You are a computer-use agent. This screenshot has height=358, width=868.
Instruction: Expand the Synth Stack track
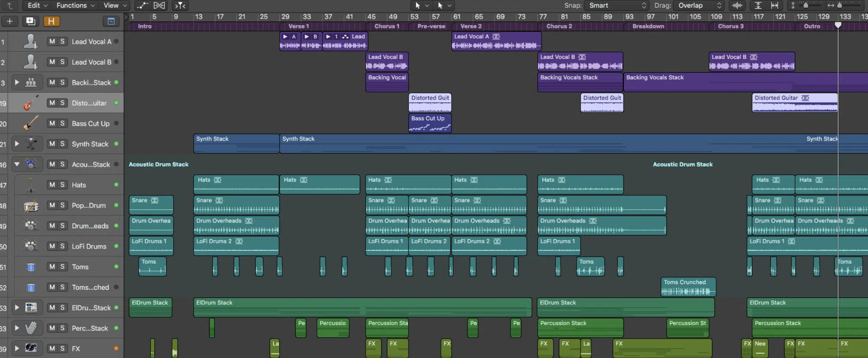click(17, 144)
